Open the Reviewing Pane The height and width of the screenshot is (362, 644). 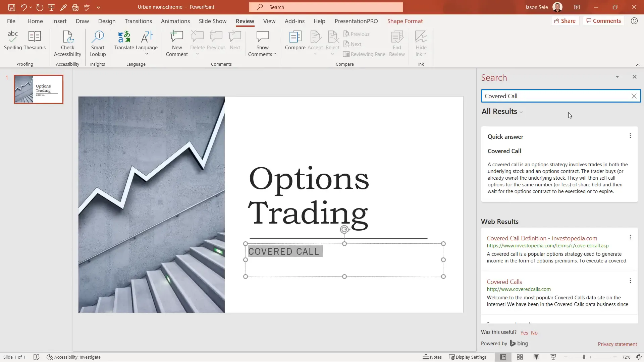click(x=364, y=54)
